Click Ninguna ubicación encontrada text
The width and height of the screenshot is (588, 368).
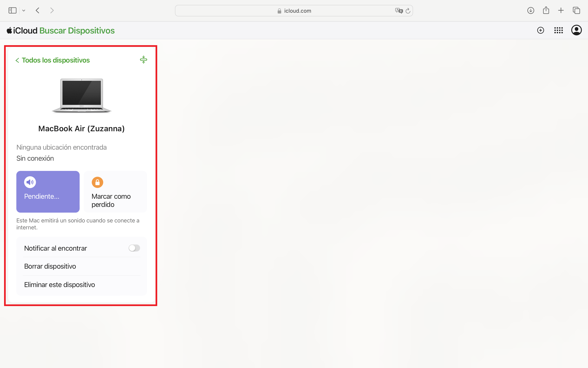61,147
